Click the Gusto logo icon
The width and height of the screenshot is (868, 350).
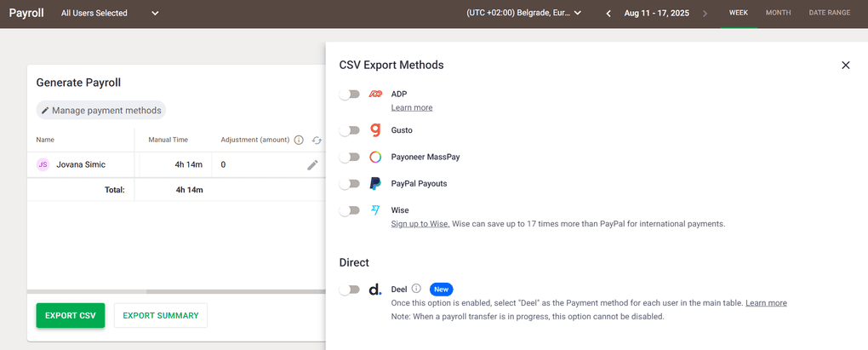click(x=375, y=130)
